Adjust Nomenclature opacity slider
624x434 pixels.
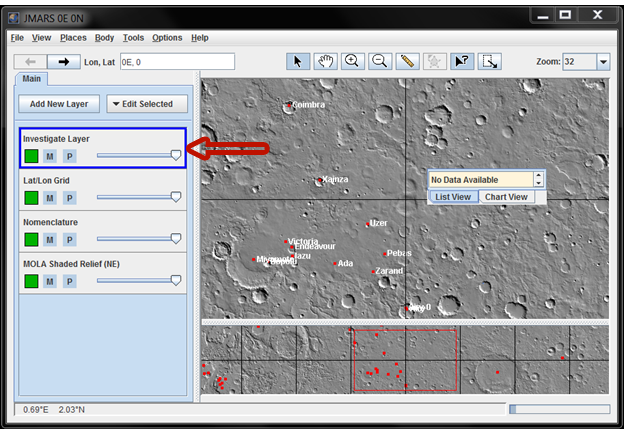click(139, 239)
